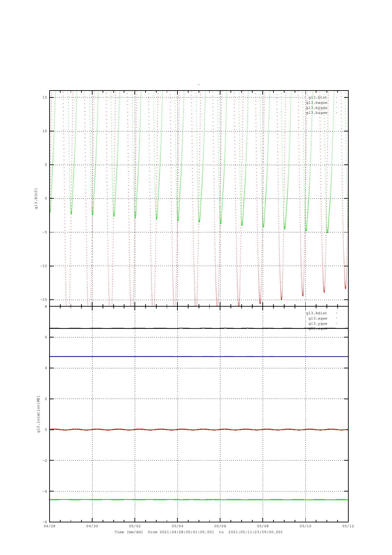The image size is (392, 555).
Task: Click the 04/28 date tick label
Action: tap(50, 526)
